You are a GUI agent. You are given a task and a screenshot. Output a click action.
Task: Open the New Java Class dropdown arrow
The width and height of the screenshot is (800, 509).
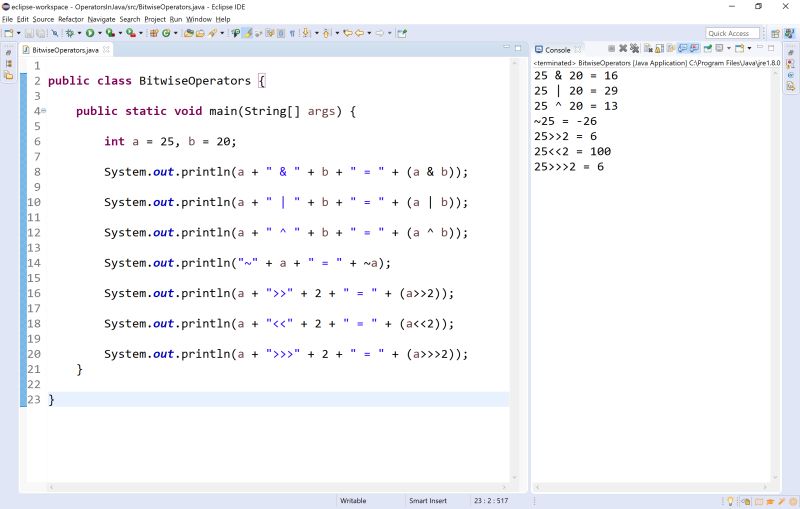pyautogui.click(x=176, y=33)
